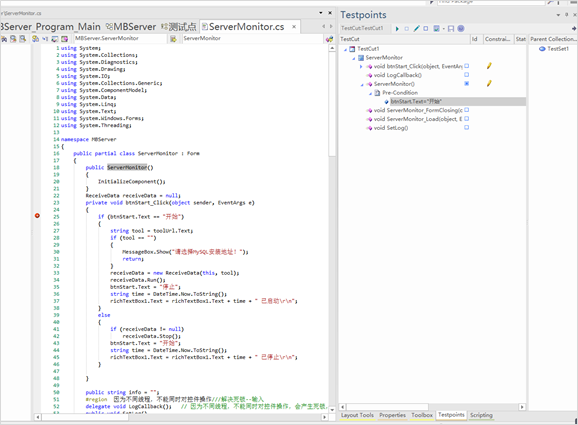Viewport: 578px width, 425px height.
Task: Click the pencil icon on the btnStart_Click row
Action: coord(489,66)
